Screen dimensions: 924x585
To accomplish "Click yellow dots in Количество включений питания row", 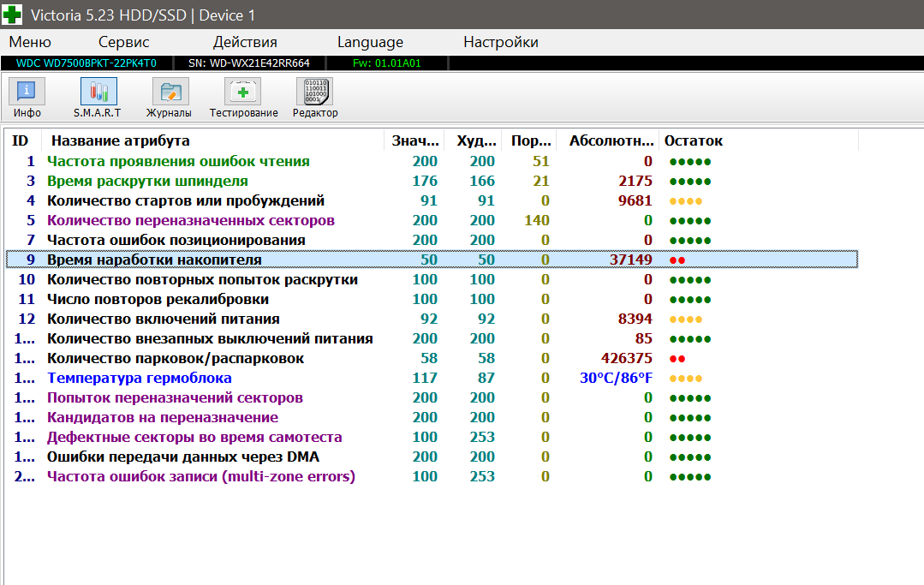I will 685,319.
